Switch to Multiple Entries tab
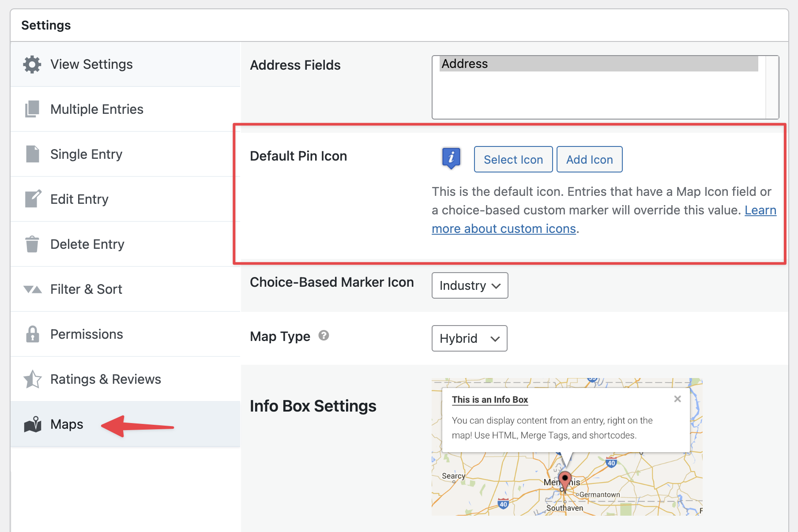Image resolution: width=798 pixels, height=532 pixels. coord(125,109)
